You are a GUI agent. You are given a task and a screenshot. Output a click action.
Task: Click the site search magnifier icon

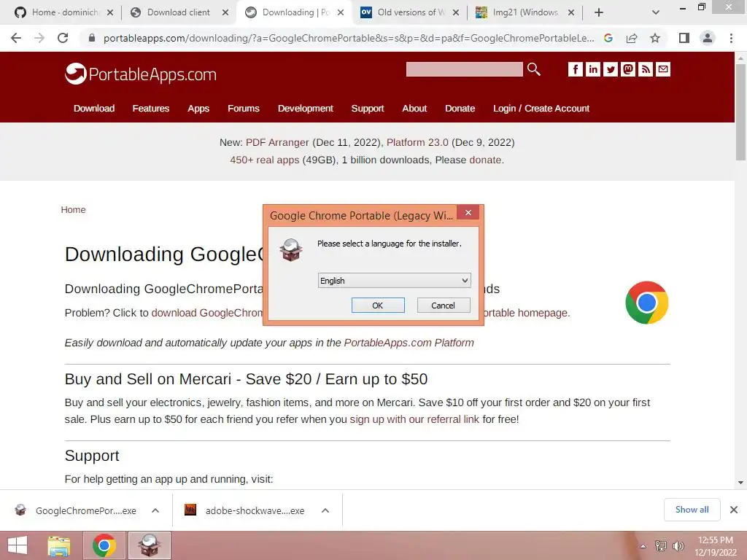(533, 69)
